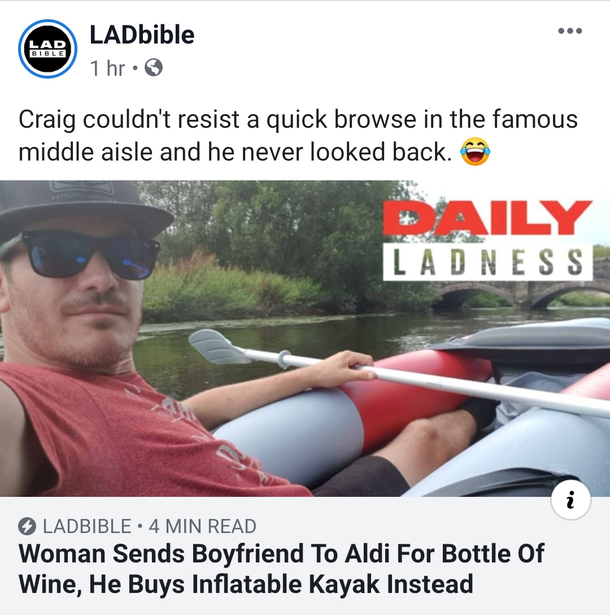Visit the LADbible page name link

click(142, 35)
